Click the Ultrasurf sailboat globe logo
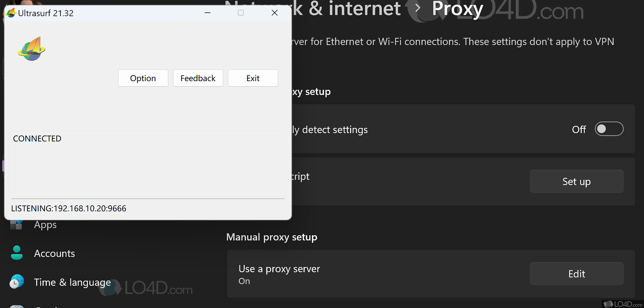 click(x=32, y=49)
